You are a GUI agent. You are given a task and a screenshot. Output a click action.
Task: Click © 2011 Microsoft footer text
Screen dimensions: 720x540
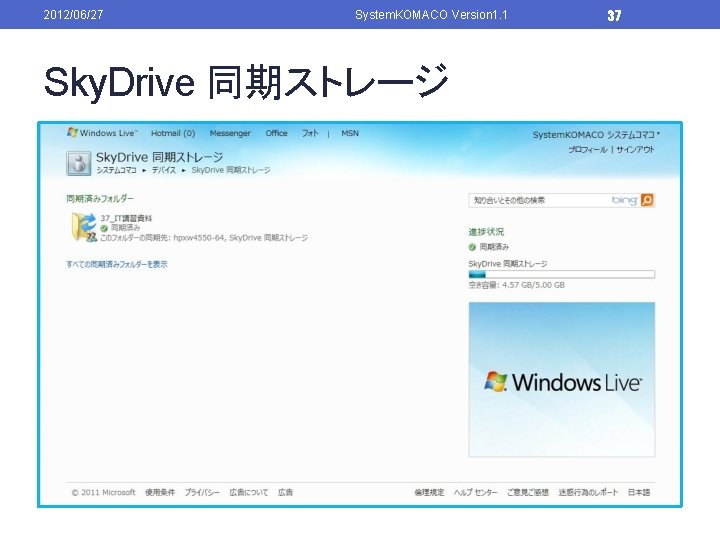[103, 492]
